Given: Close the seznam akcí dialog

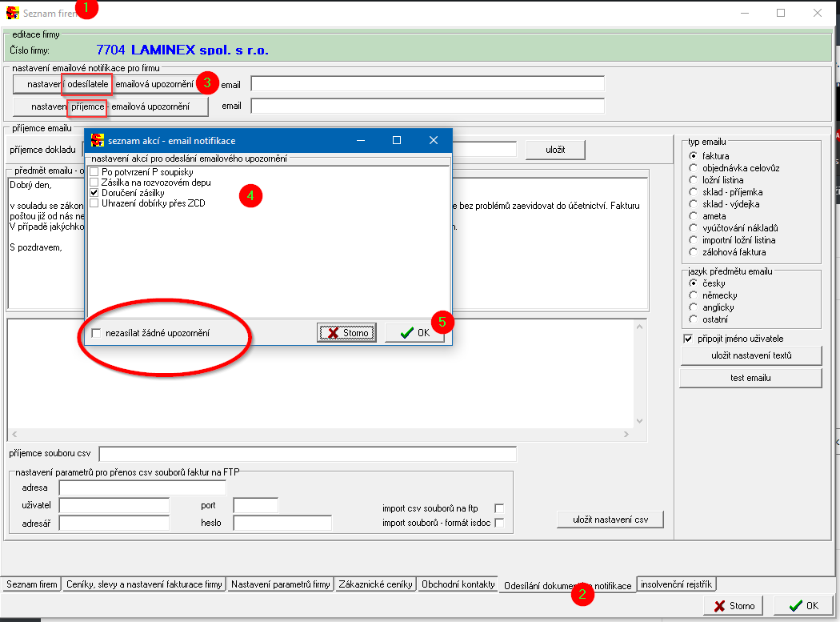Looking at the screenshot, I should [x=434, y=140].
